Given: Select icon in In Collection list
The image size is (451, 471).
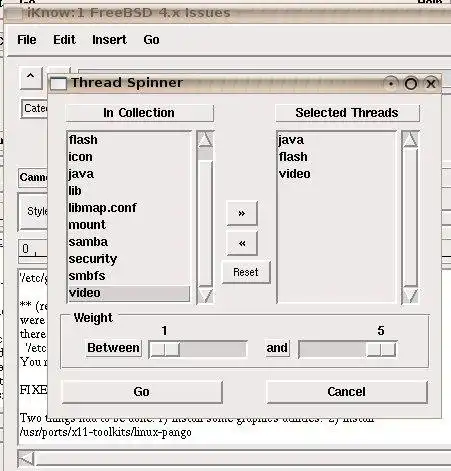Looking at the screenshot, I should pyautogui.click(x=129, y=157).
